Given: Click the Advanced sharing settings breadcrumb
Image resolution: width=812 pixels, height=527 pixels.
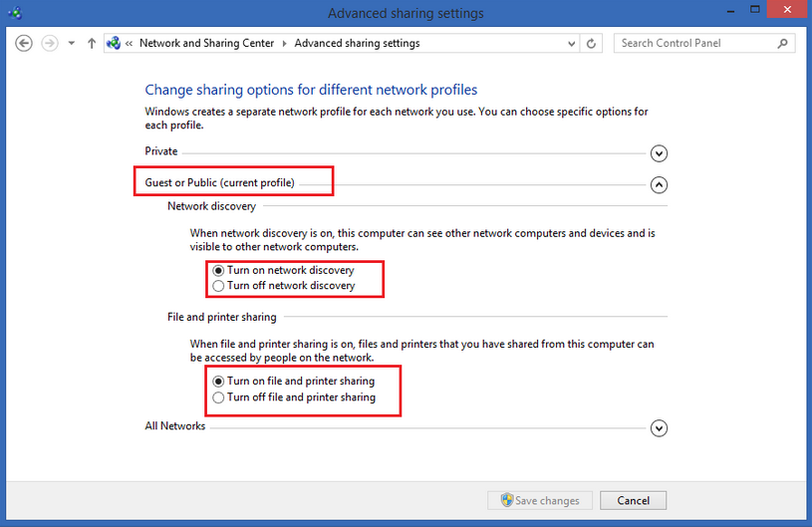Looking at the screenshot, I should pyautogui.click(x=357, y=43).
